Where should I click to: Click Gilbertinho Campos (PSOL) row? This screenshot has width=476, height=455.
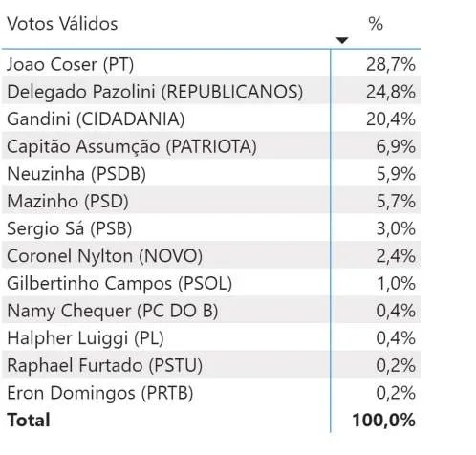pyautogui.click(x=211, y=282)
